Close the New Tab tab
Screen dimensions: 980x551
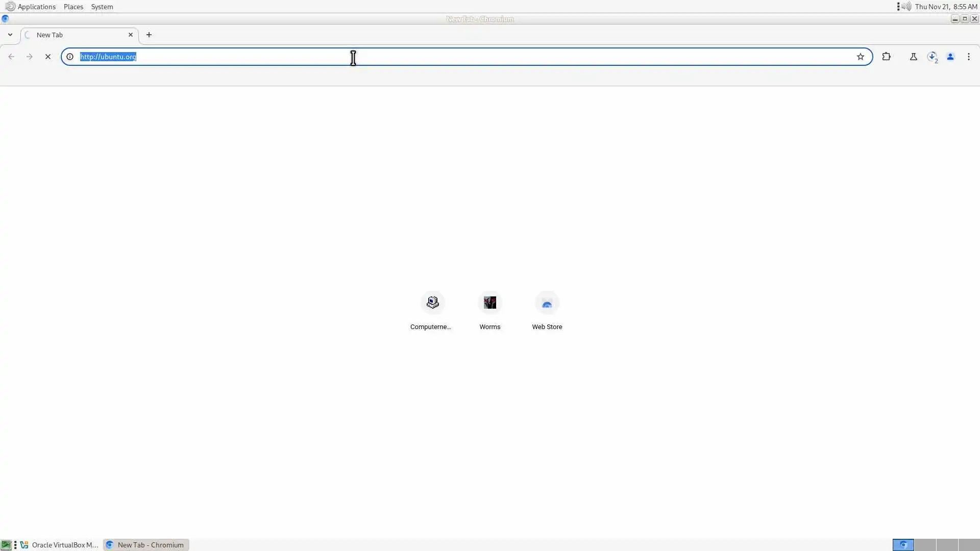click(131, 35)
